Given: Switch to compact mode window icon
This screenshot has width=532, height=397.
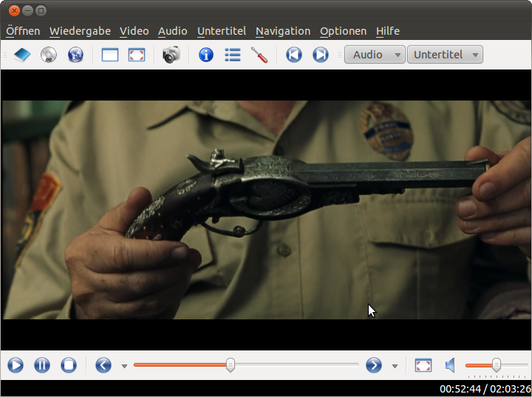Looking at the screenshot, I should [x=110, y=55].
